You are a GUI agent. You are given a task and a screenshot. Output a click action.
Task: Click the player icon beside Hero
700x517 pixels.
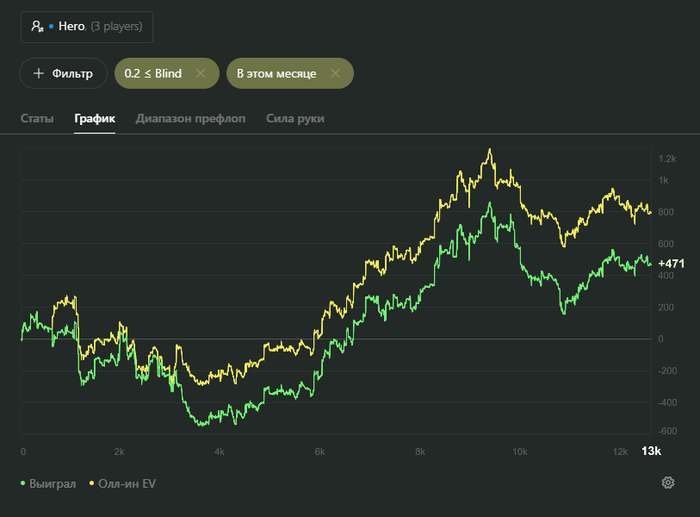37,27
